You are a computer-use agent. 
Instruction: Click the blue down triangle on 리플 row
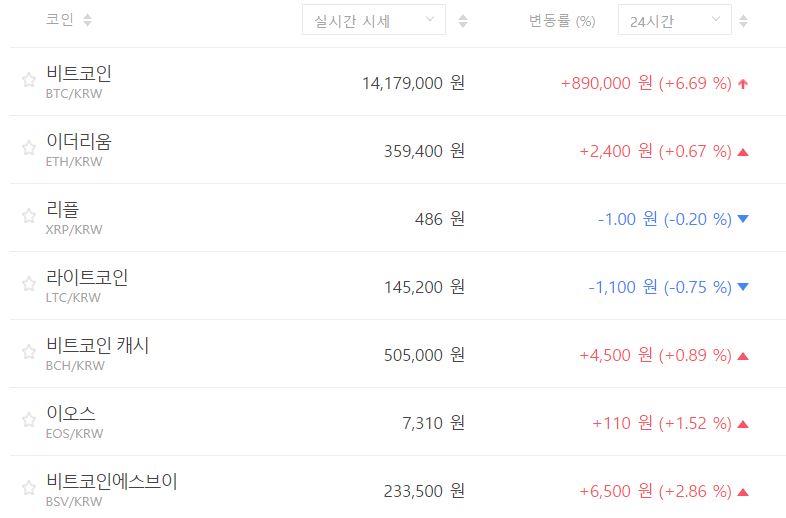(742, 220)
